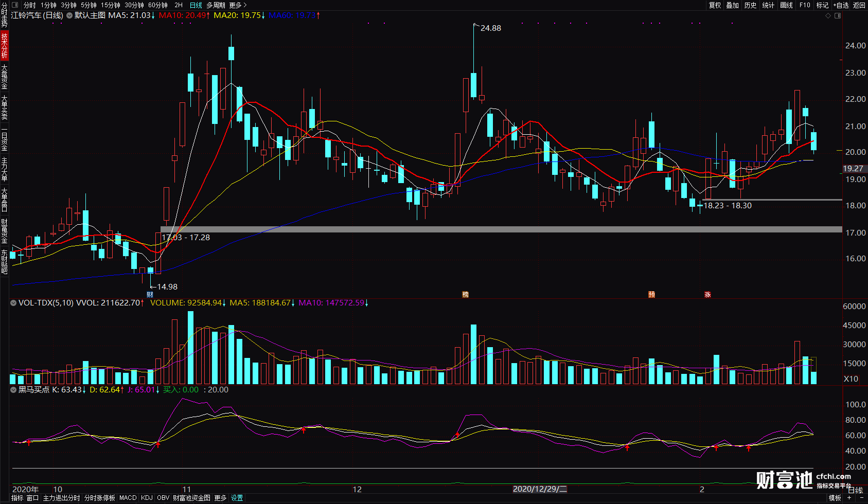
Task: Click the 叠加 overlay button
Action: 733,5
